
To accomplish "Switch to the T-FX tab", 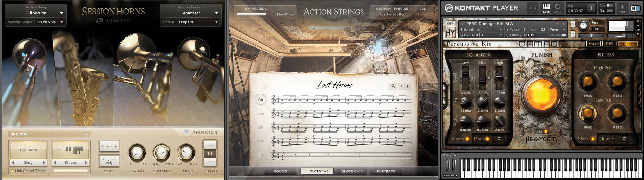I will [609, 44].
